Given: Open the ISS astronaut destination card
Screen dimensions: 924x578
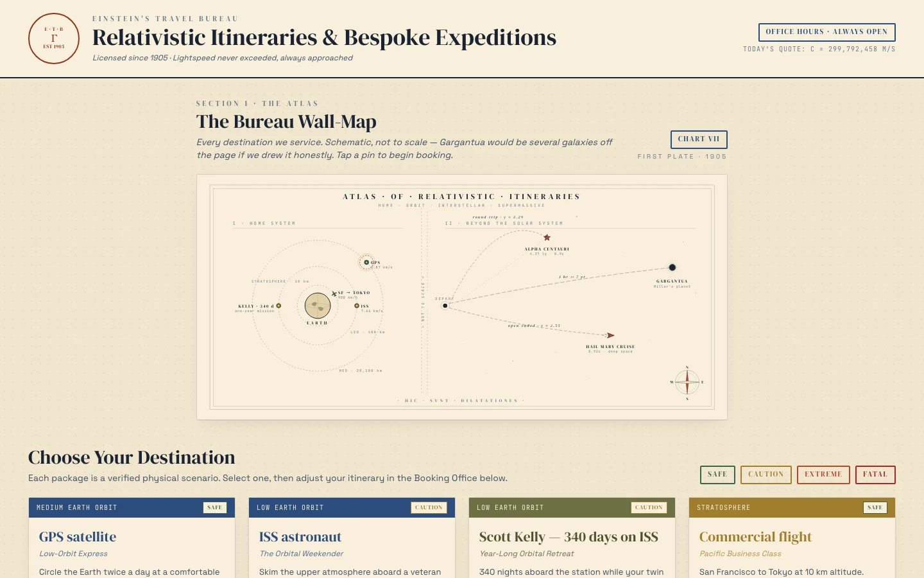Looking at the screenshot, I should (352, 538).
